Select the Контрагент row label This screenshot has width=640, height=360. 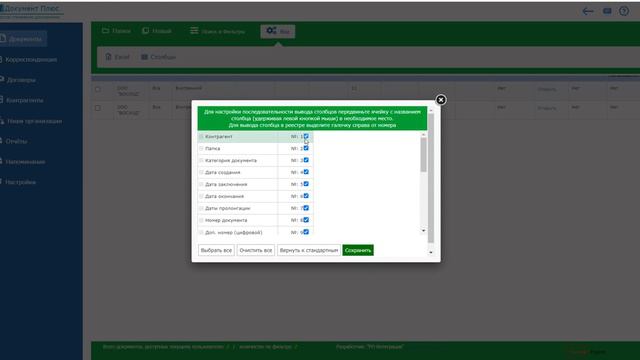(x=219, y=137)
